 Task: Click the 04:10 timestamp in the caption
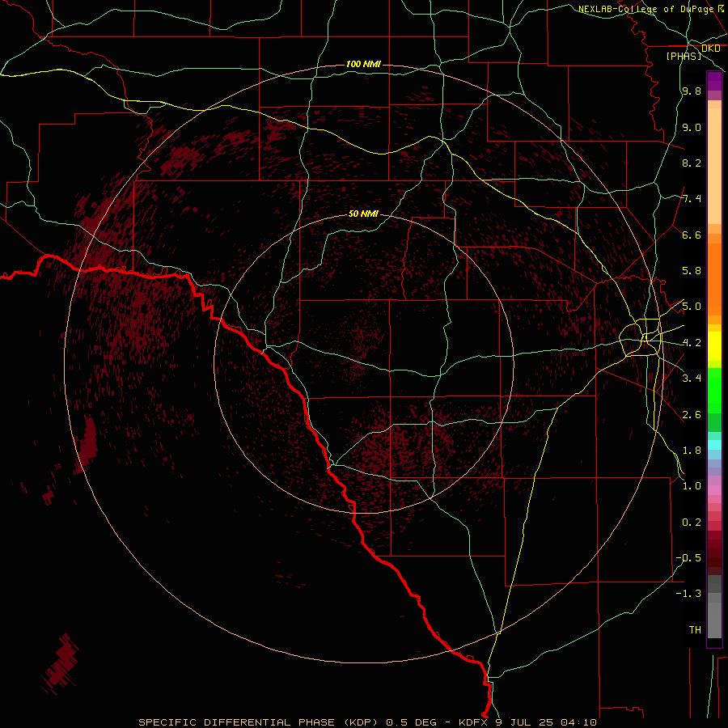pyautogui.click(x=578, y=722)
